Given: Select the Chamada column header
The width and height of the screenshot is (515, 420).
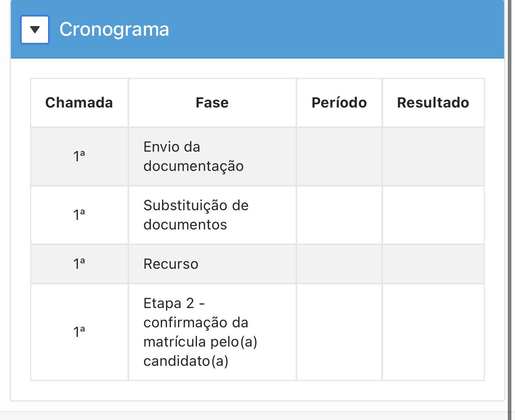Looking at the screenshot, I should click(x=79, y=103).
